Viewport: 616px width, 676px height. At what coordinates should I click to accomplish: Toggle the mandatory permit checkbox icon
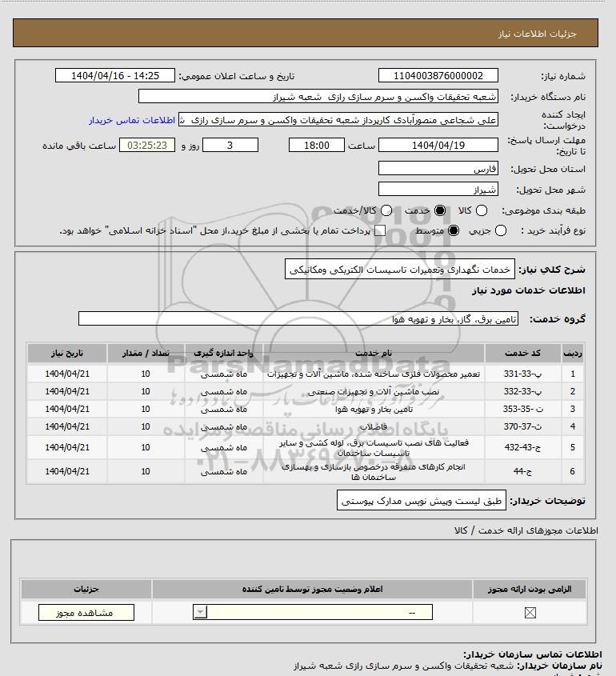pyautogui.click(x=530, y=612)
